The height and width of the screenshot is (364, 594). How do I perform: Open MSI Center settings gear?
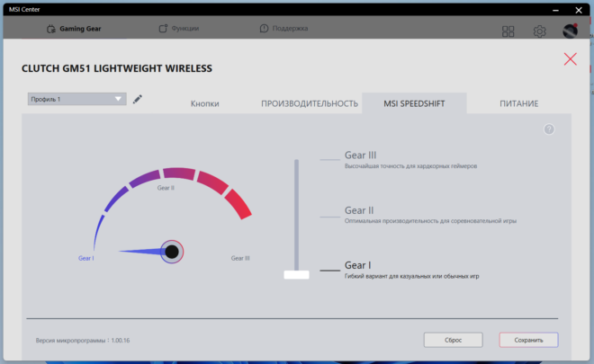[x=539, y=31]
